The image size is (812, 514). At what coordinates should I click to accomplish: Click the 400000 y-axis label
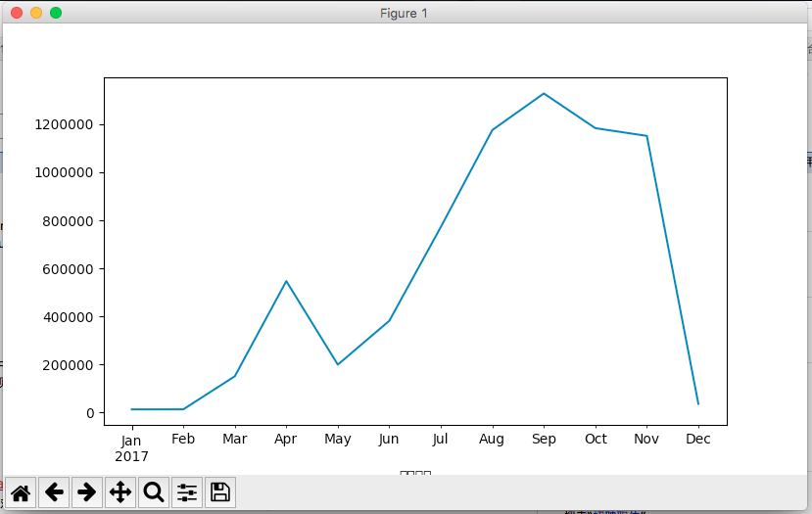click(68, 317)
